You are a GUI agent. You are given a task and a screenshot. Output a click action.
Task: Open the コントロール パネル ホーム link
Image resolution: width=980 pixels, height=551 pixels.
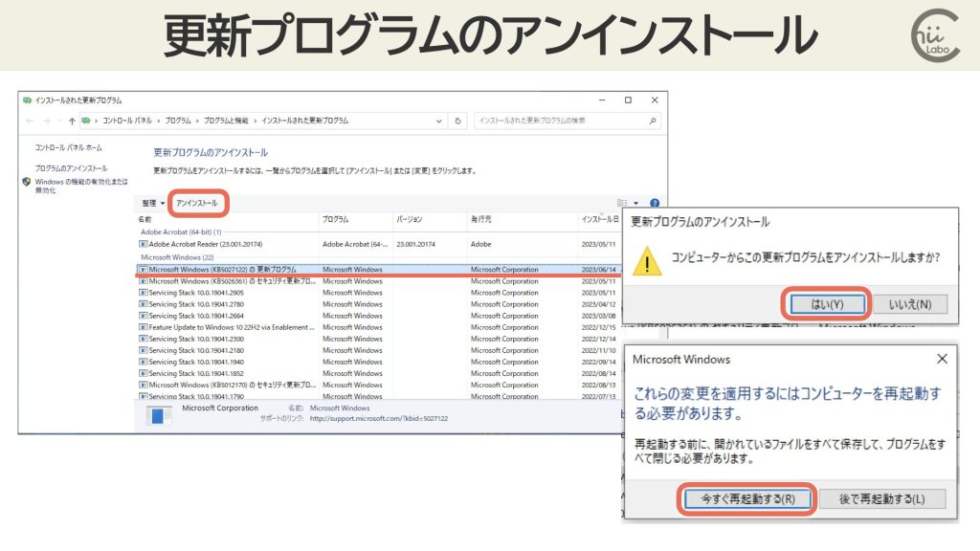coord(68,148)
